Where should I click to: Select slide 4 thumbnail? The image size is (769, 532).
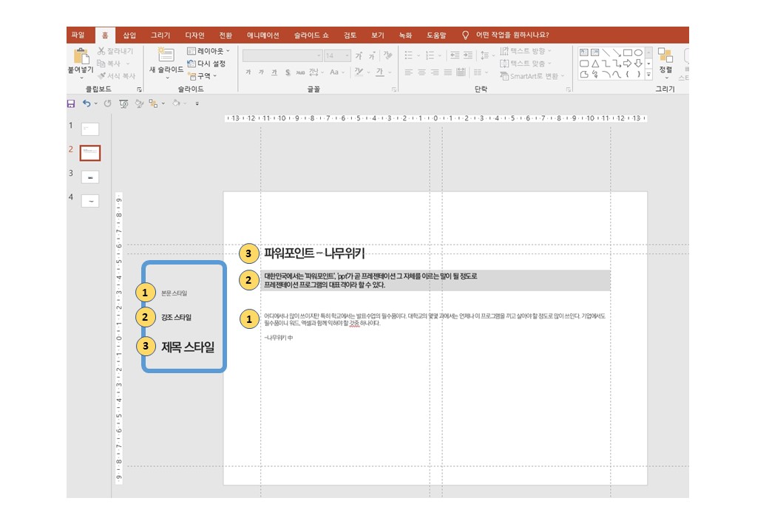pos(89,201)
